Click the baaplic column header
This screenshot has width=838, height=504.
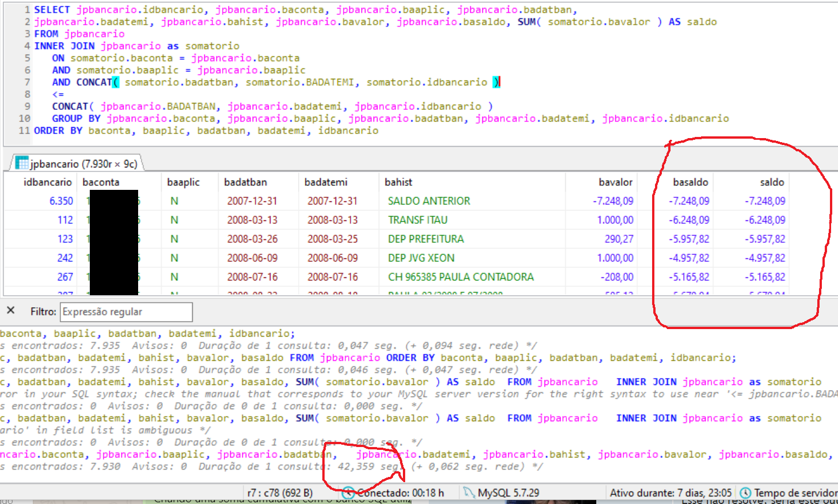tap(183, 182)
